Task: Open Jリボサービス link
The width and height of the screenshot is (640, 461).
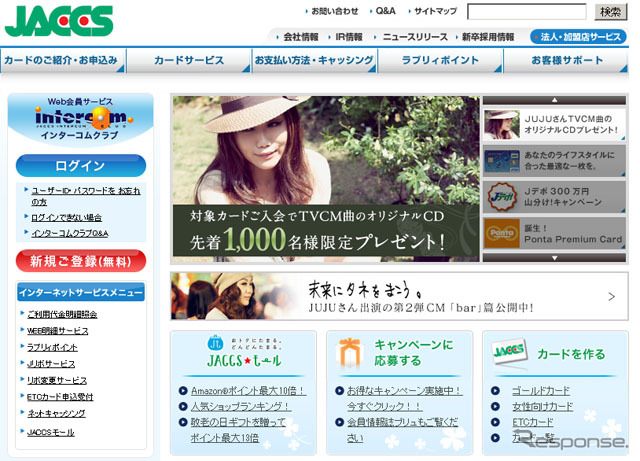Action: pos(51,363)
